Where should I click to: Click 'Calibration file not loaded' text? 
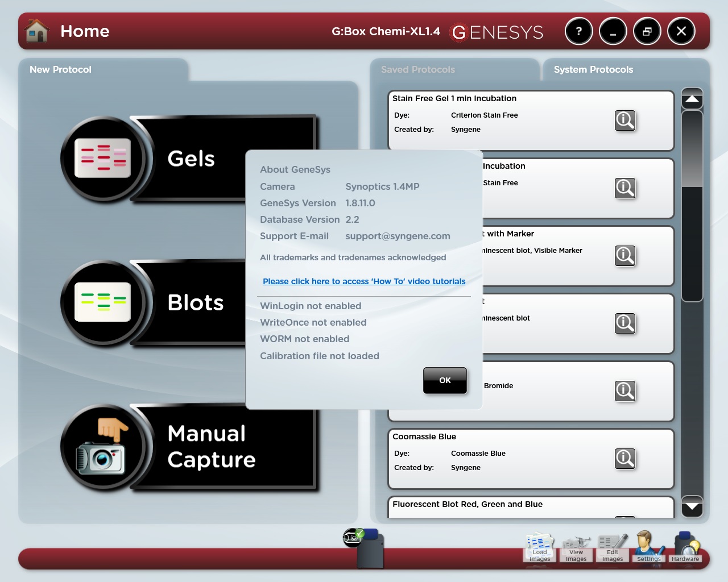320,356
